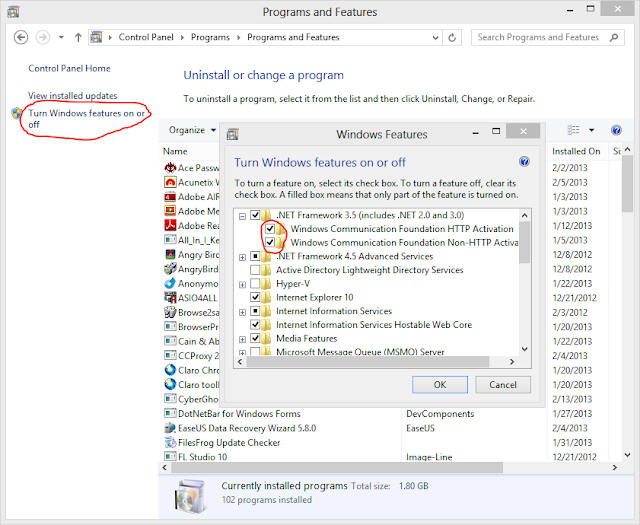Open recent locations dropdown arrow
The height and width of the screenshot is (525, 640).
coord(61,37)
